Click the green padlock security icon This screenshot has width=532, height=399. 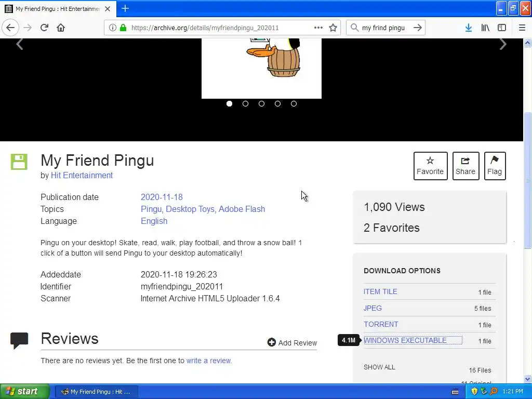[123, 28]
